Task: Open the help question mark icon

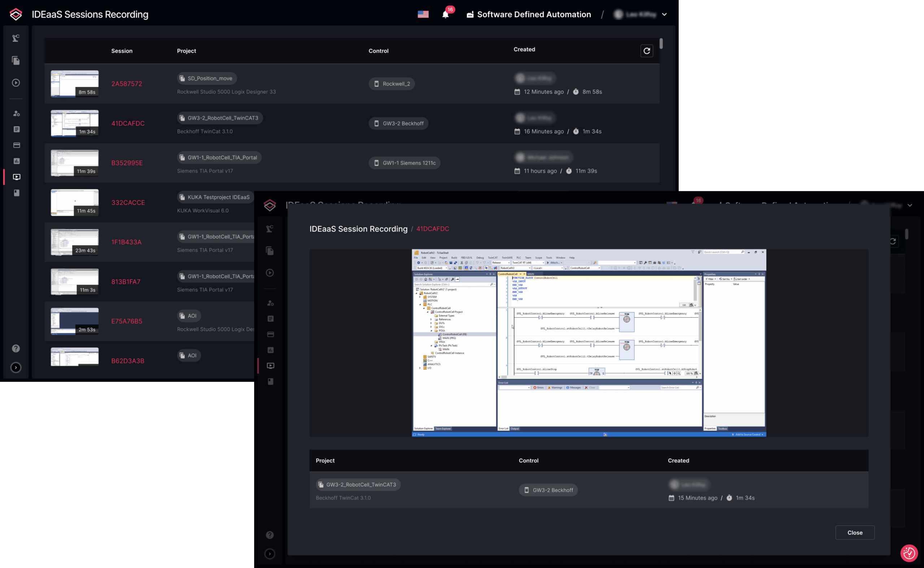Action: pyautogui.click(x=16, y=348)
